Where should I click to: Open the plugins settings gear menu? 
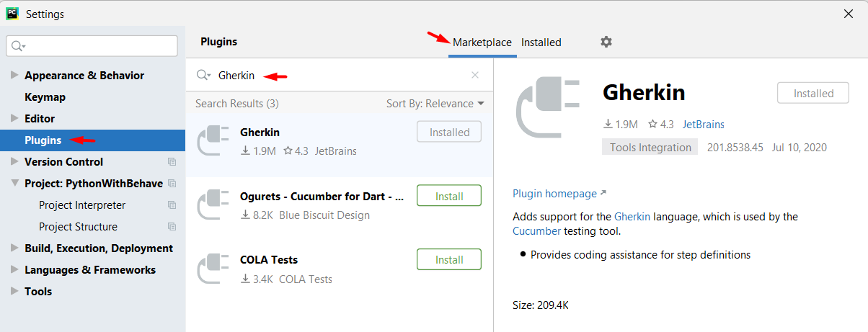(606, 42)
